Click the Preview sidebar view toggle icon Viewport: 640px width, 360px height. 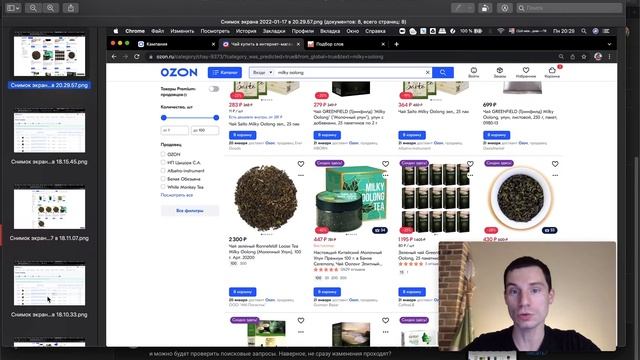pyautogui.click(x=13, y=8)
